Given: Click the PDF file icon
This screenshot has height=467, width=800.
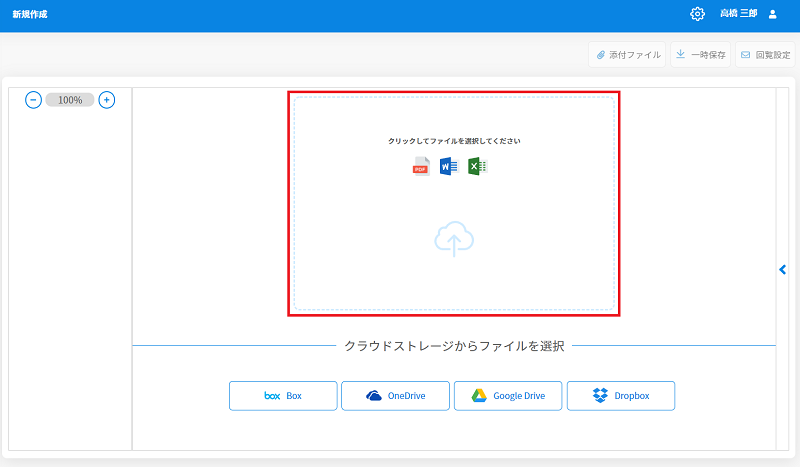Looking at the screenshot, I should 421,166.
